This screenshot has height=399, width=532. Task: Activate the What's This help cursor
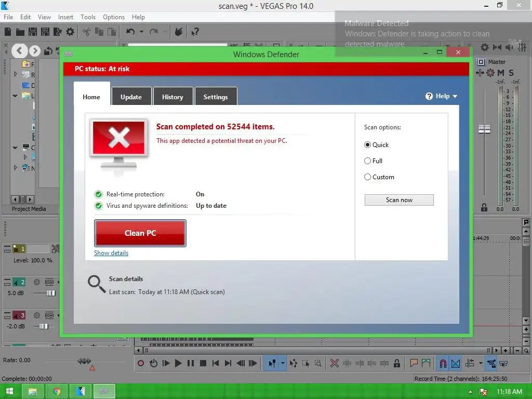[195, 32]
